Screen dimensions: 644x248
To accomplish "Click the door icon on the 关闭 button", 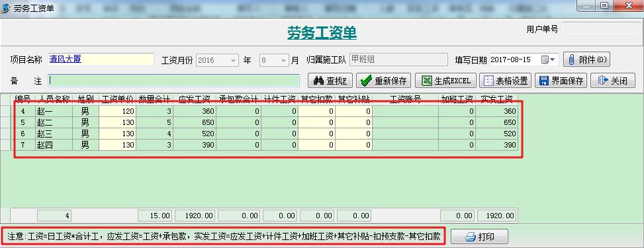I will pyautogui.click(x=603, y=81).
